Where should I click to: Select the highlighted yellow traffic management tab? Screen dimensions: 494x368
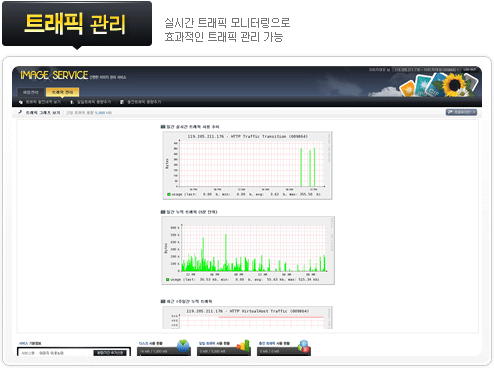[62, 92]
